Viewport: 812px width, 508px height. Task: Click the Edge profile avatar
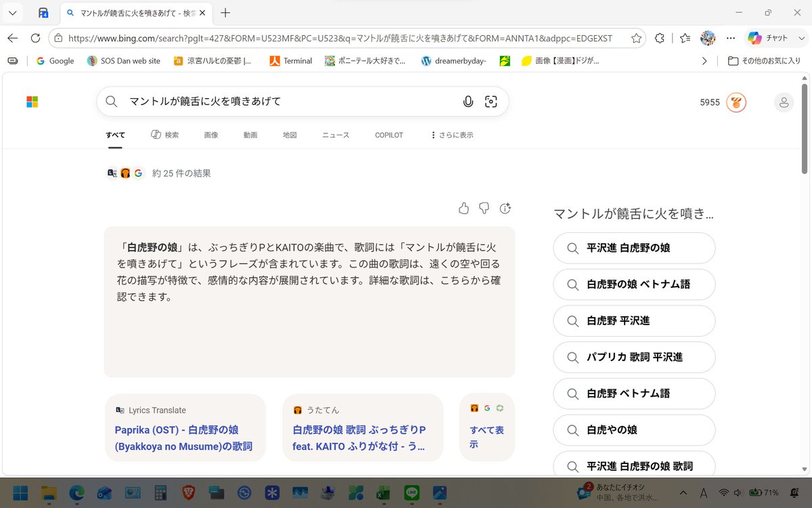(x=708, y=38)
